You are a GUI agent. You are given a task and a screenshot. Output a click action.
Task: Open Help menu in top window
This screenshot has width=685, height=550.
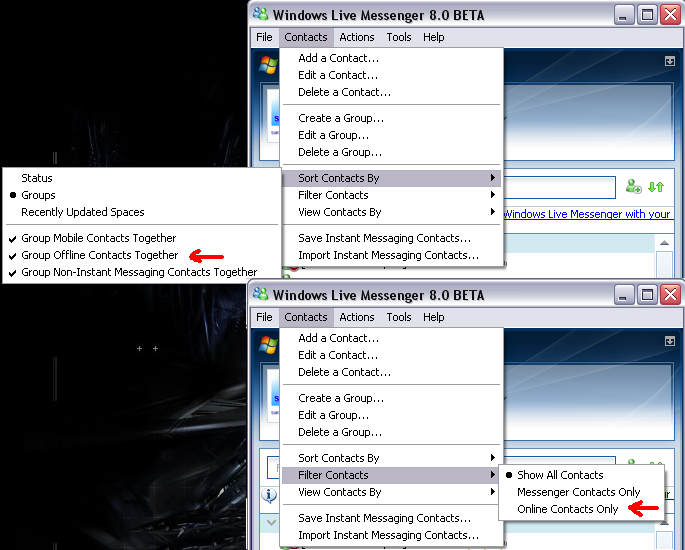click(433, 37)
